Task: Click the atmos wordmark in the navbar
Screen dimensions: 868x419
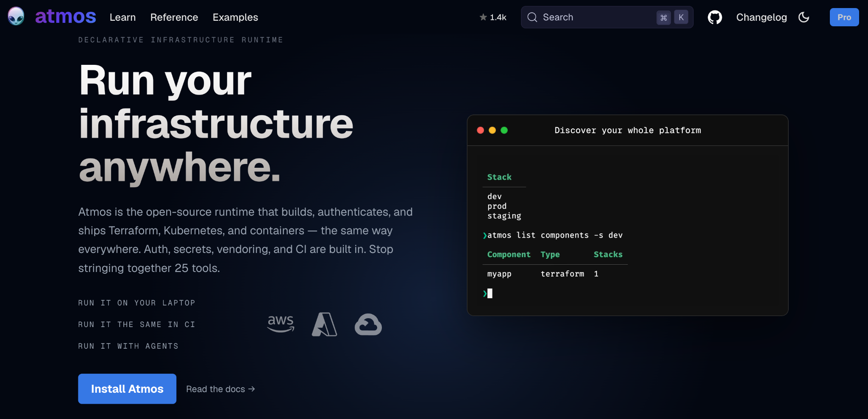Action: (x=65, y=17)
